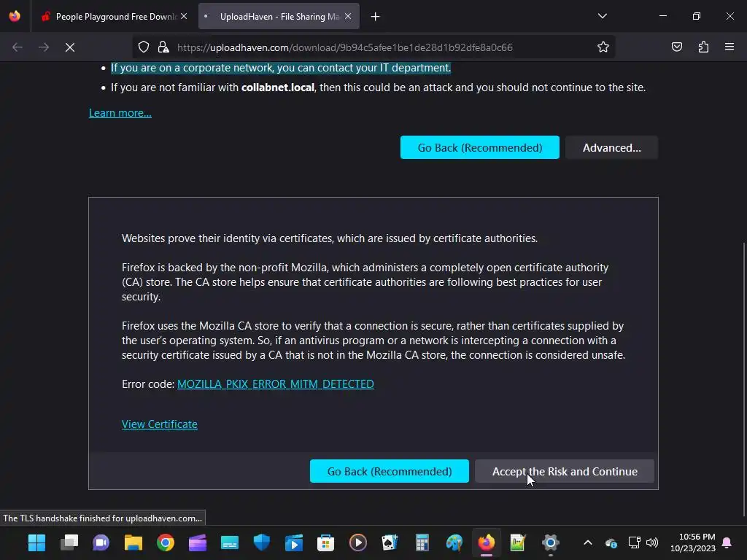Open Windows Security blue shield icon
The height and width of the screenshot is (560, 747).
[x=262, y=542]
